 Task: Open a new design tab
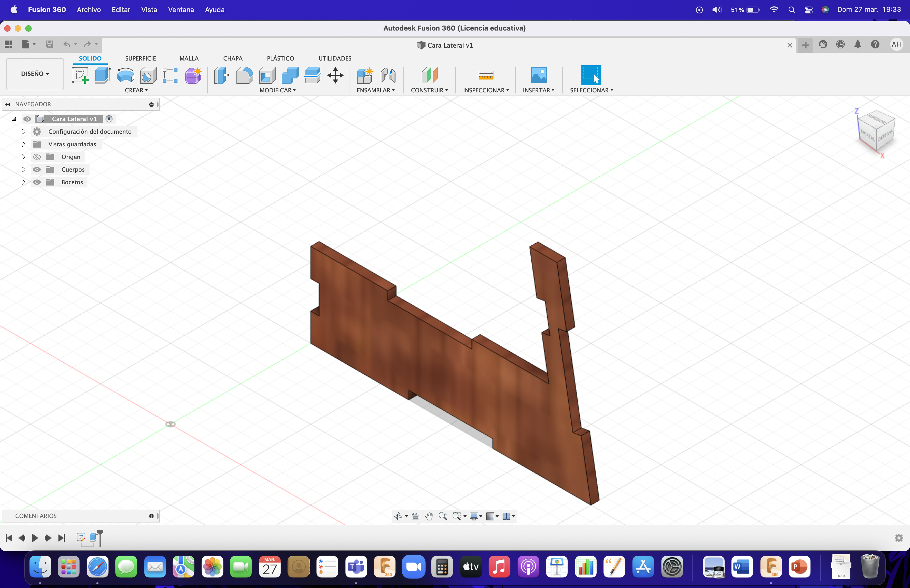pyautogui.click(x=805, y=45)
